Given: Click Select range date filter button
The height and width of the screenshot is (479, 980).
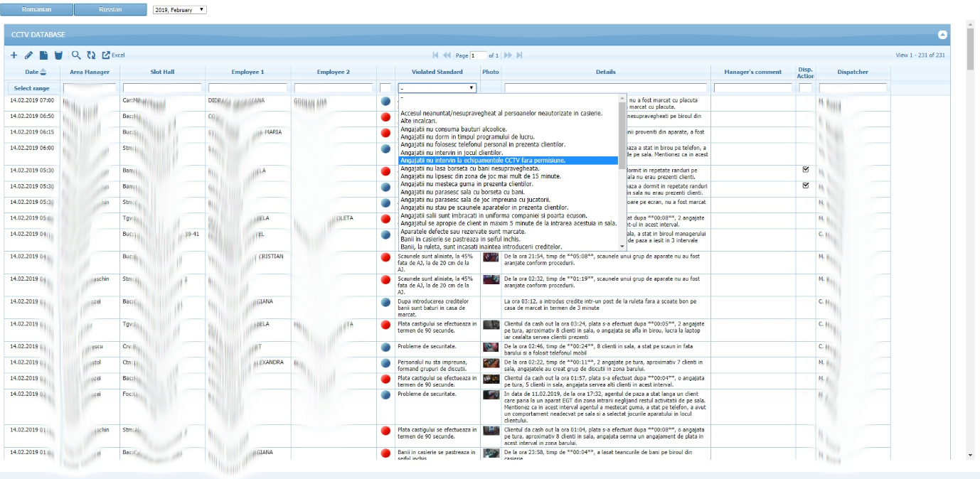Looking at the screenshot, I should [32, 88].
